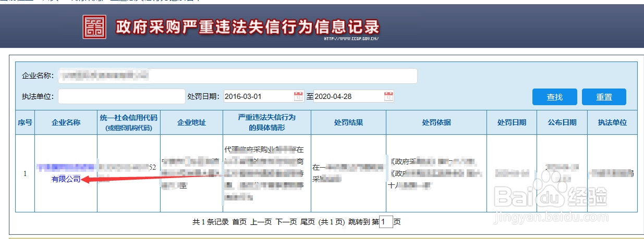This screenshot has width=644, height=239.
Task: Click the 企业名称 column header
Action: point(66,122)
